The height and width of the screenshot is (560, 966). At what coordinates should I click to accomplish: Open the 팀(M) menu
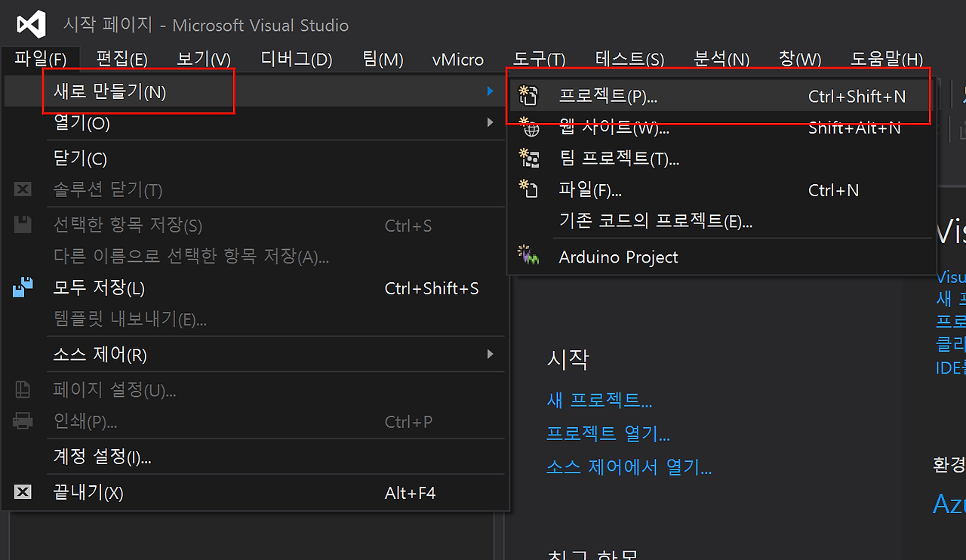(x=383, y=59)
